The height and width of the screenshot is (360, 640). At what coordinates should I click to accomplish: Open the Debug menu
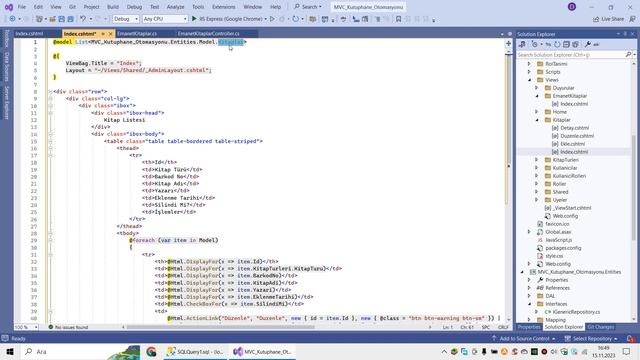click(134, 7)
